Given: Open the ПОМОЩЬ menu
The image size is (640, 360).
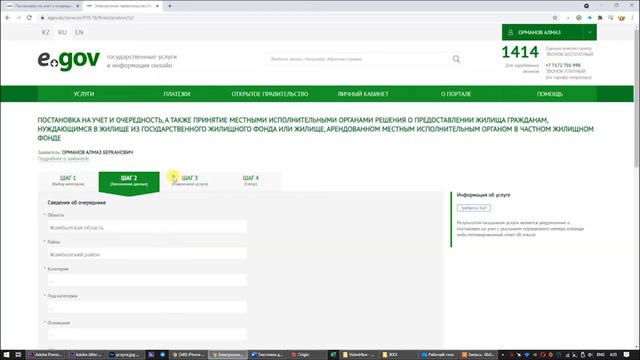Looking at the screenshot, I should click(x=549, y=94).
